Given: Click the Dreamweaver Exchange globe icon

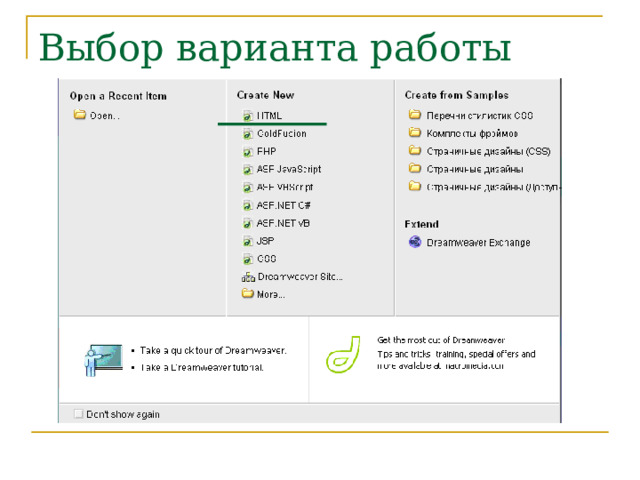Looking at the screenshot, I should (x=415, y=242).
